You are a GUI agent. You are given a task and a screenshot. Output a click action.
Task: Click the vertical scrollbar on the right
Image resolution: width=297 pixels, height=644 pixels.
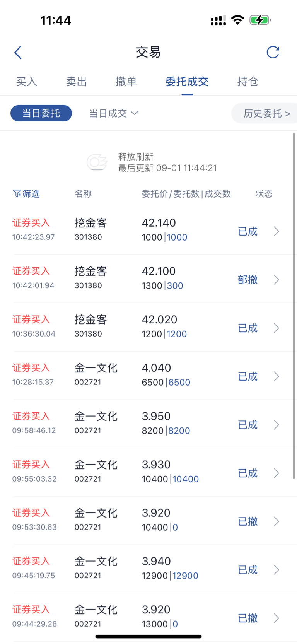tap(294, 306)
